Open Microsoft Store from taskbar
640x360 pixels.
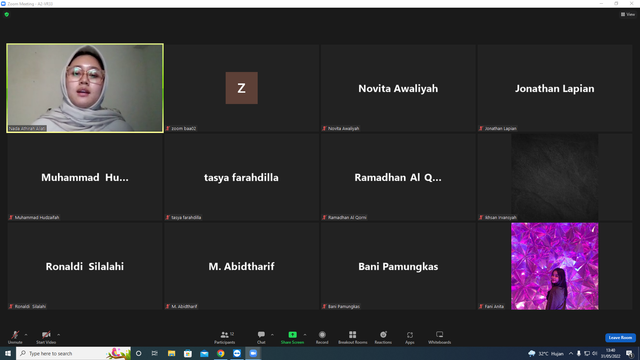tap(188, 353)
